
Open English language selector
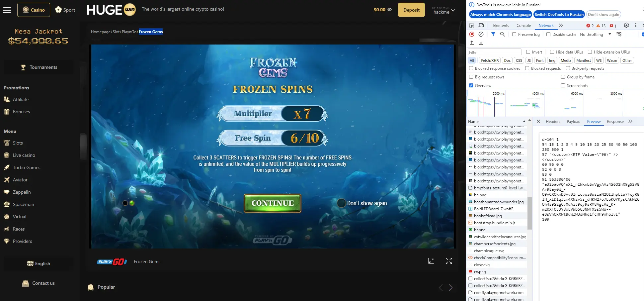[x=39, y=263]
